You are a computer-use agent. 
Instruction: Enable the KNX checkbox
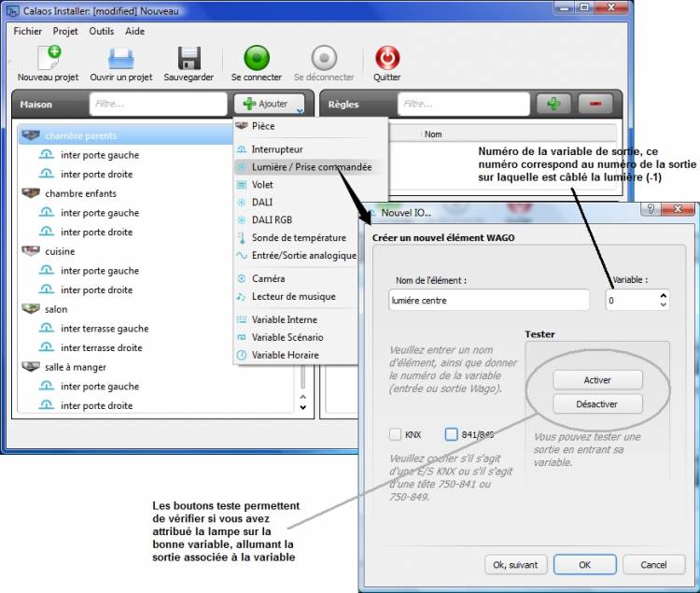point(395,434)
